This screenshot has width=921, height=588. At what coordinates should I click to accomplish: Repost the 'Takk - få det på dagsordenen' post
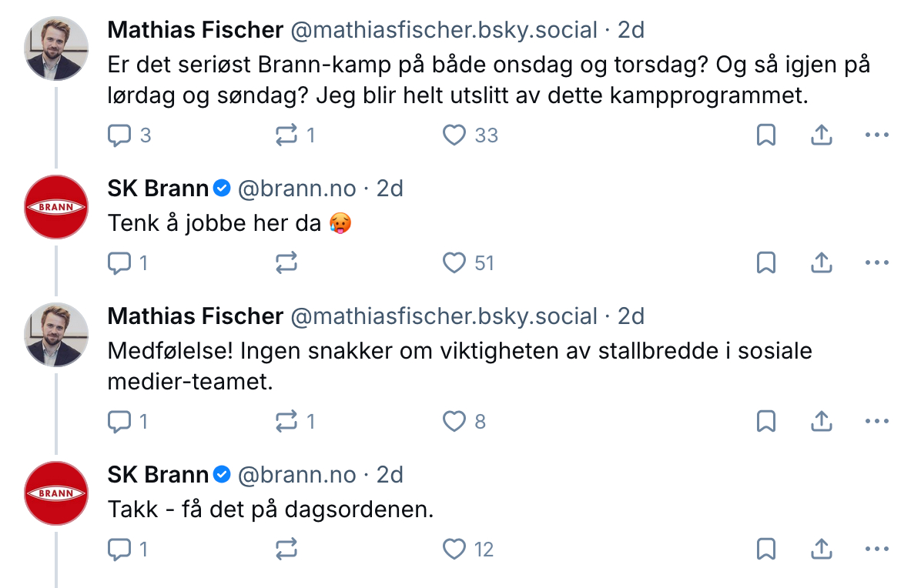[286, 550]
